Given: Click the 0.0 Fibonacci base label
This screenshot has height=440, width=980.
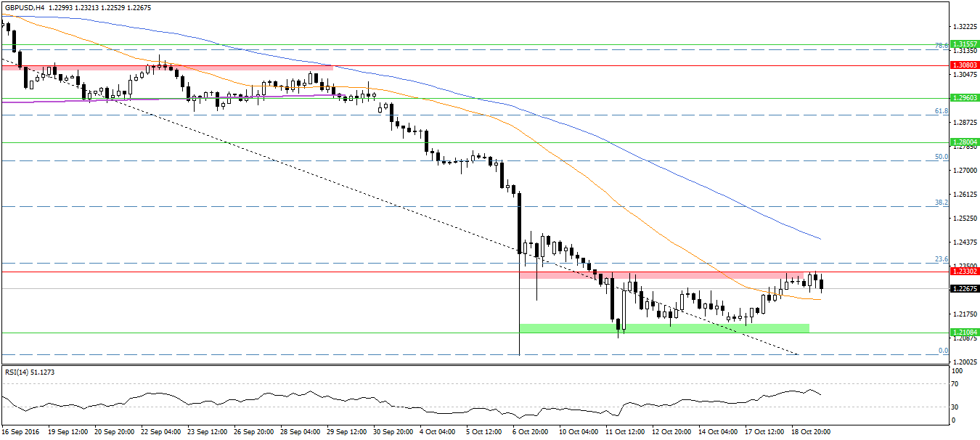Looking at the screenshot, I should 943,351.
